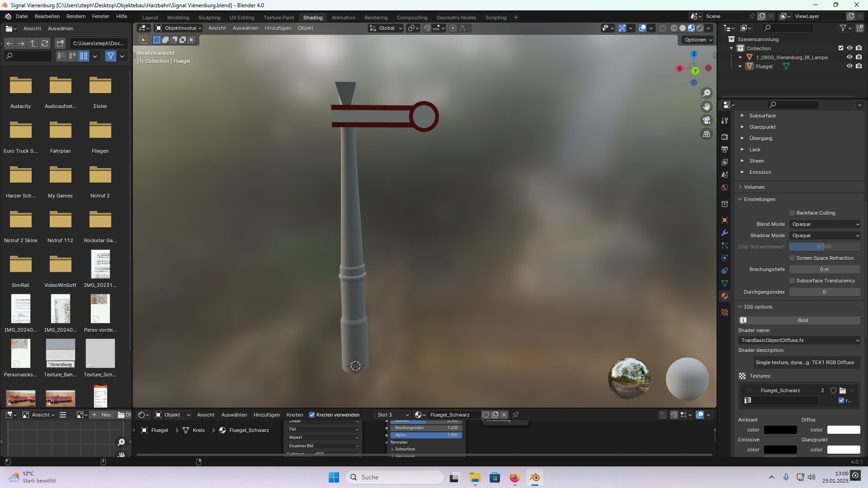Click the pan hand viewport icon
Image resolution: width=868 pixels, height=488 pixels.
point(706,107)
